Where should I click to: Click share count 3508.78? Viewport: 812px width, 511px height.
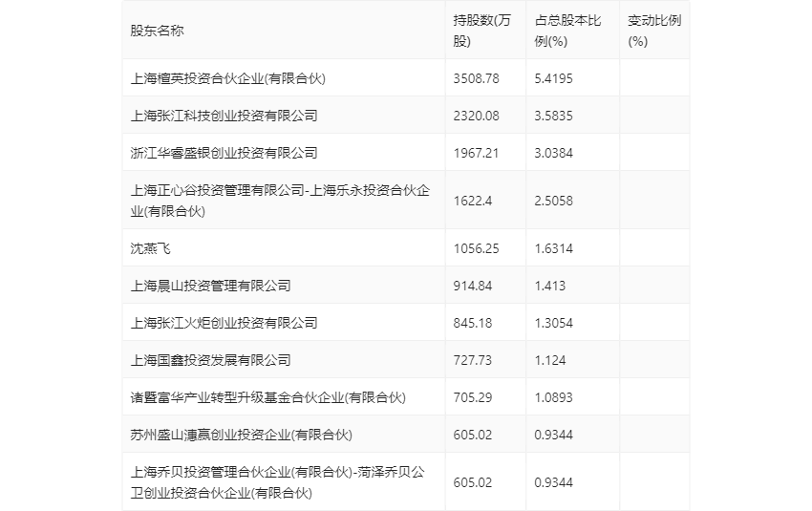(477, 78)
